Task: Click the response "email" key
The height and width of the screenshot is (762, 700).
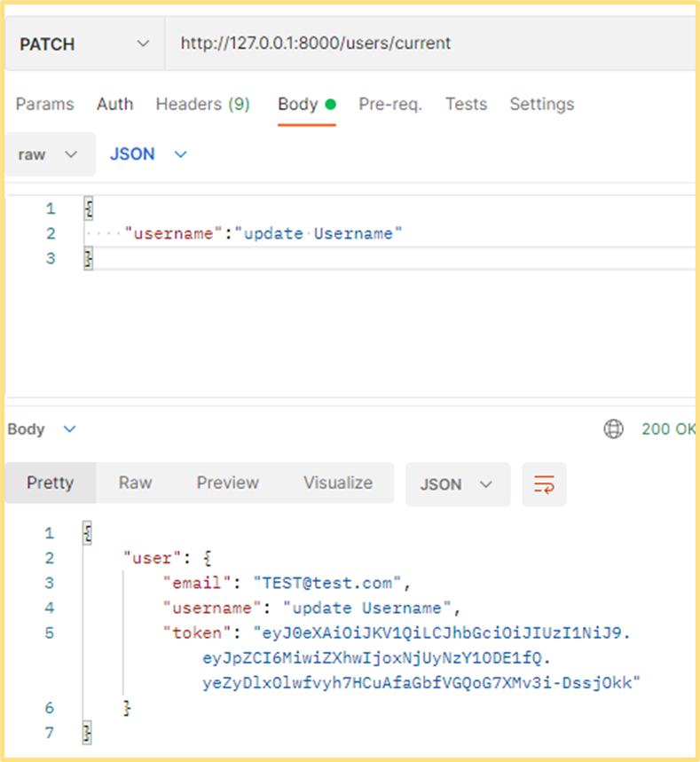Action: (197, 583)
